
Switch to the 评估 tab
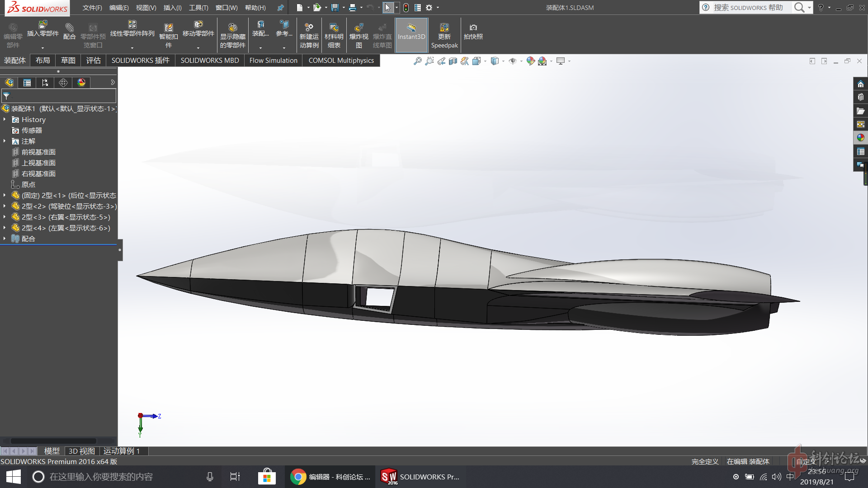pyautogui.click(x=94, y=60)
